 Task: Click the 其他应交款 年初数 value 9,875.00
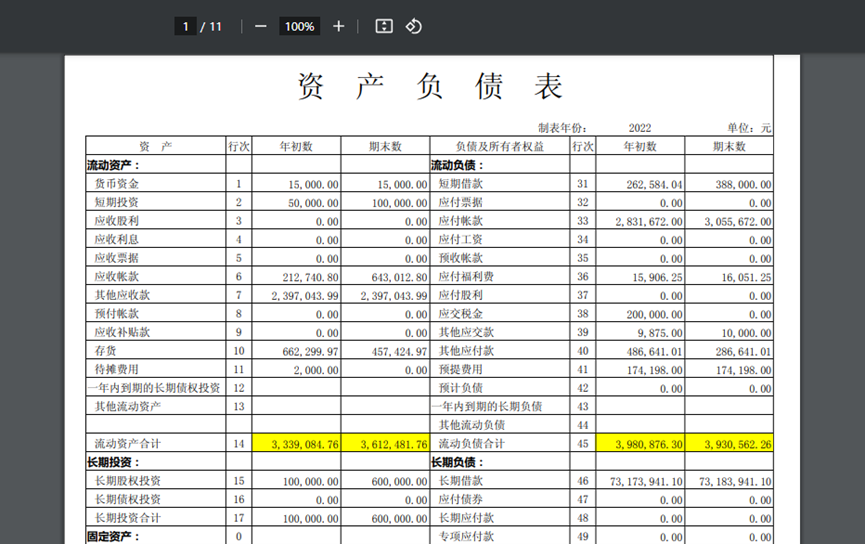(660, 333)
